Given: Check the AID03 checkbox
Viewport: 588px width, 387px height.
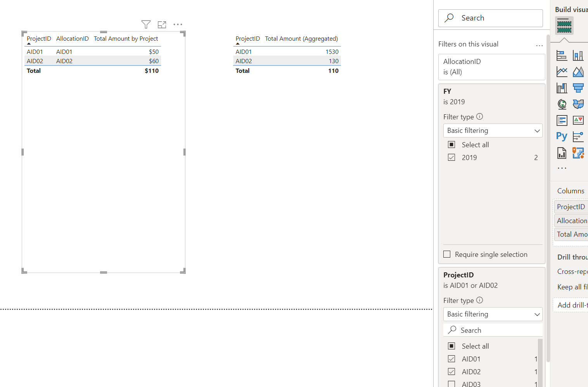Looking at the screenshot, I should 451,384.
